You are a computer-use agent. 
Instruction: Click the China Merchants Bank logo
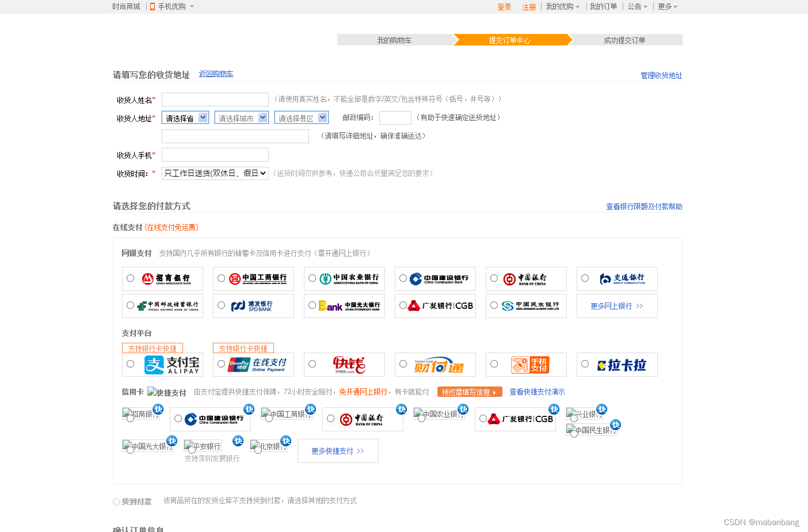coord(166,279)
